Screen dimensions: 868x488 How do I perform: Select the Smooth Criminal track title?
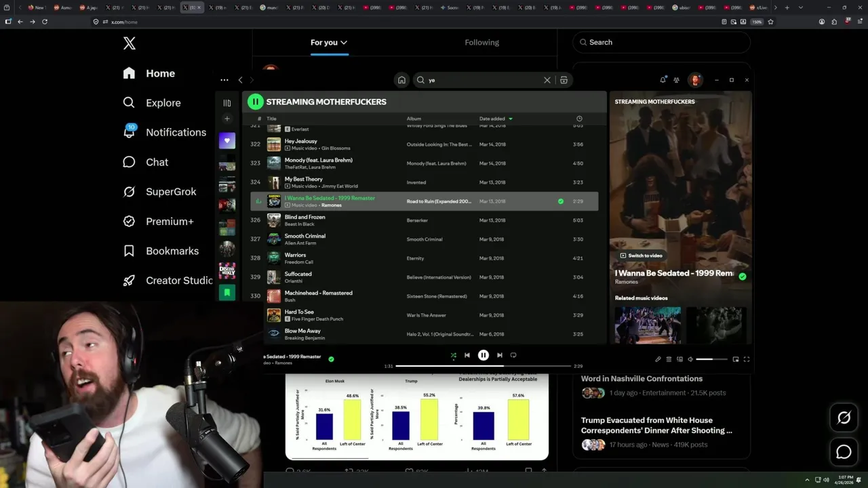coord(304,236)
